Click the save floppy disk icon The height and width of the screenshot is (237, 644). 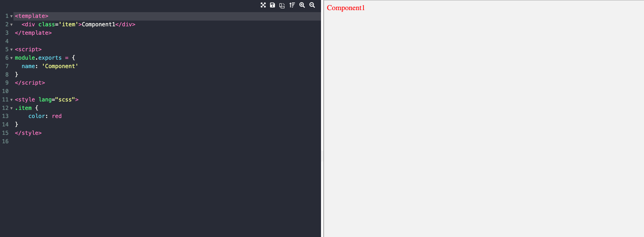tap(272, 5)
